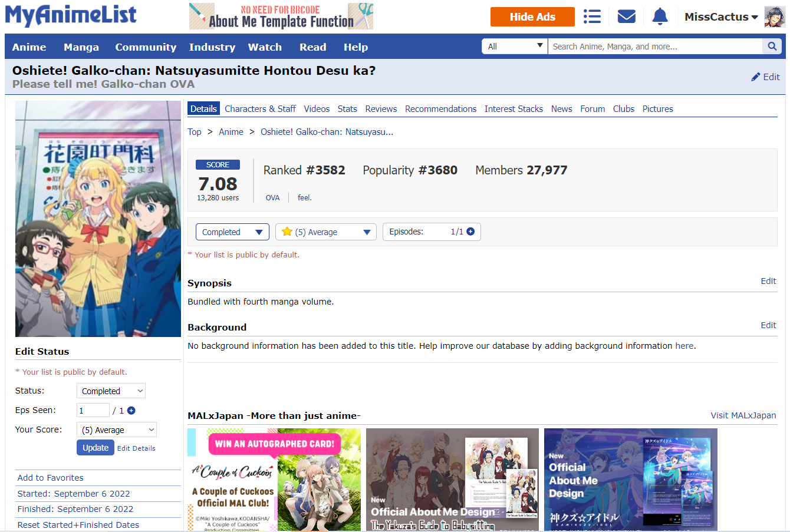Switch to the Videos tab
The image size is (790, 532).
coord(317,109)
